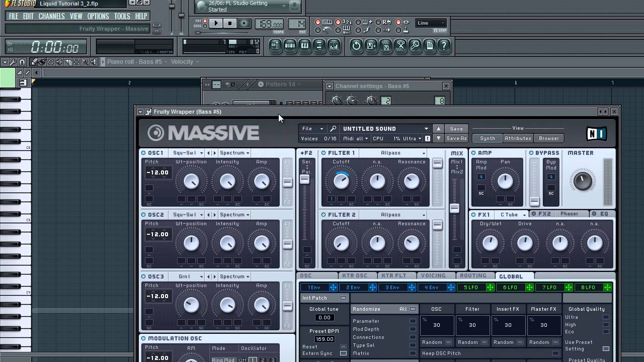644x362 pixels.
Task: Arm the Record button in the transport
Action: click(x=244, y=23)
